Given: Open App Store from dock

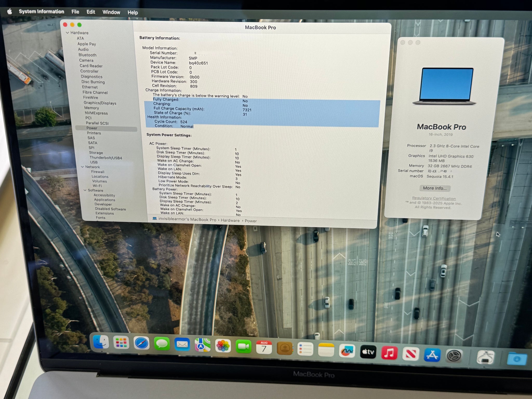Looking at the screenshot, I should point(432,355).
